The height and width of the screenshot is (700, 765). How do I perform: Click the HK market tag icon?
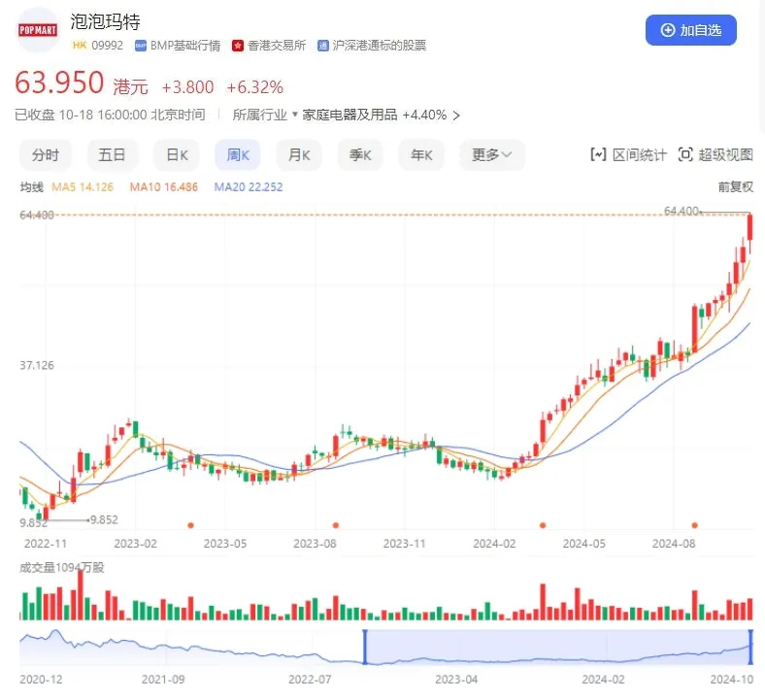[80, 46]
